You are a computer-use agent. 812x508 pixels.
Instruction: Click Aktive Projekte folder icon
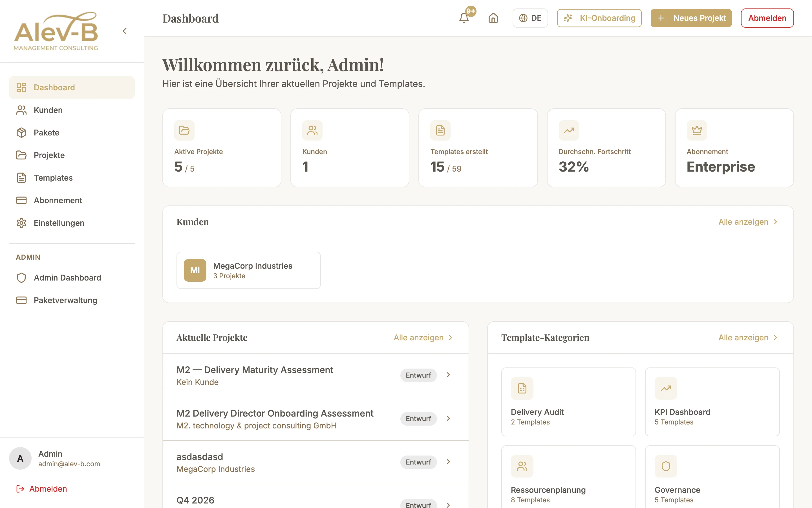point(184,130)
